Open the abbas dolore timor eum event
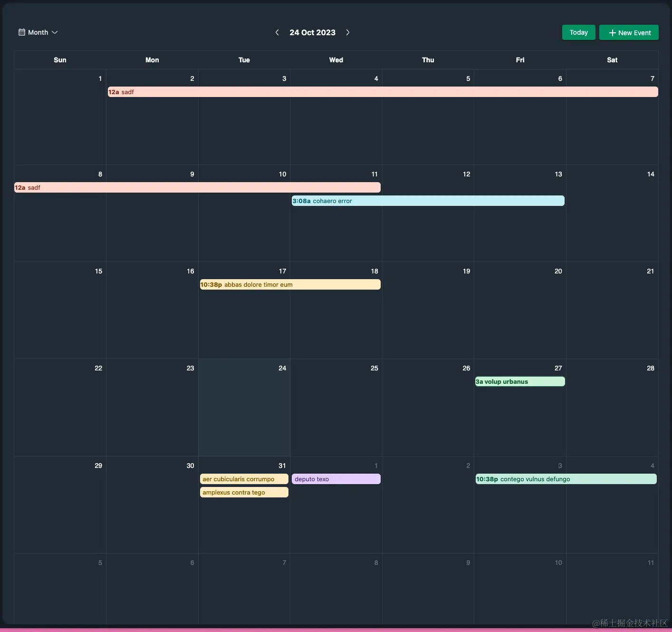 pos(290,284)
